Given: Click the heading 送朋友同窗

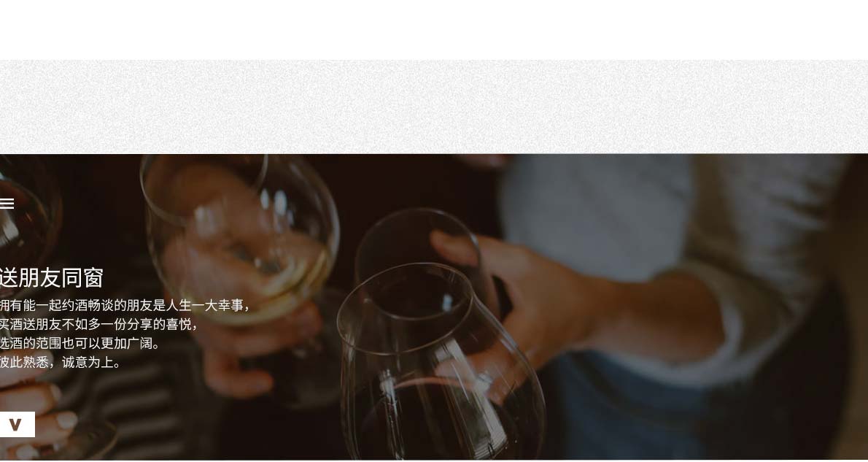Looking at the screenshot, I should [x=52, y=277].
